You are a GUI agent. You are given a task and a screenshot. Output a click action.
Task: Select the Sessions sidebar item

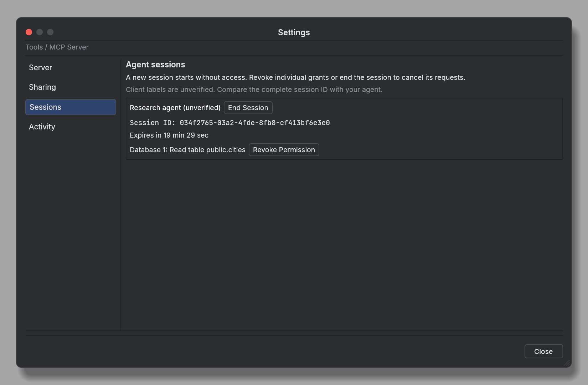coord(71,107)
